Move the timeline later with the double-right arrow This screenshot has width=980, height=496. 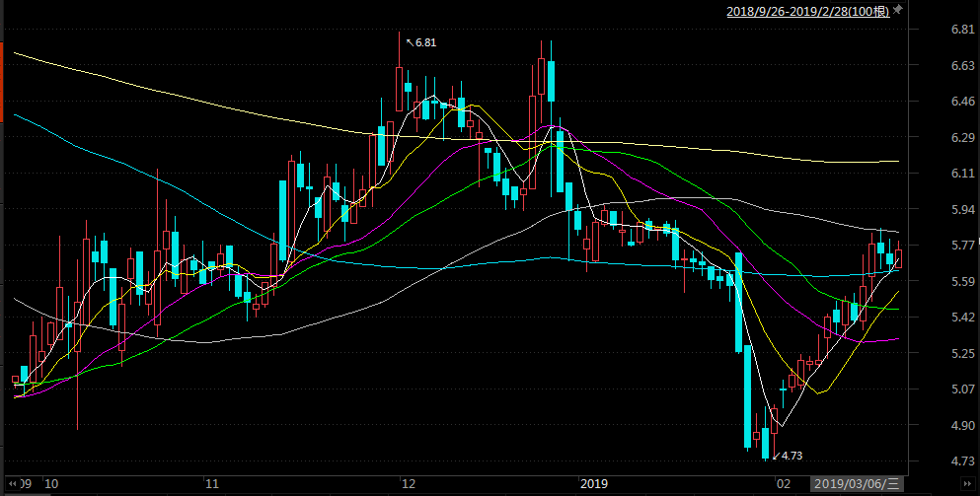[969, 483]
